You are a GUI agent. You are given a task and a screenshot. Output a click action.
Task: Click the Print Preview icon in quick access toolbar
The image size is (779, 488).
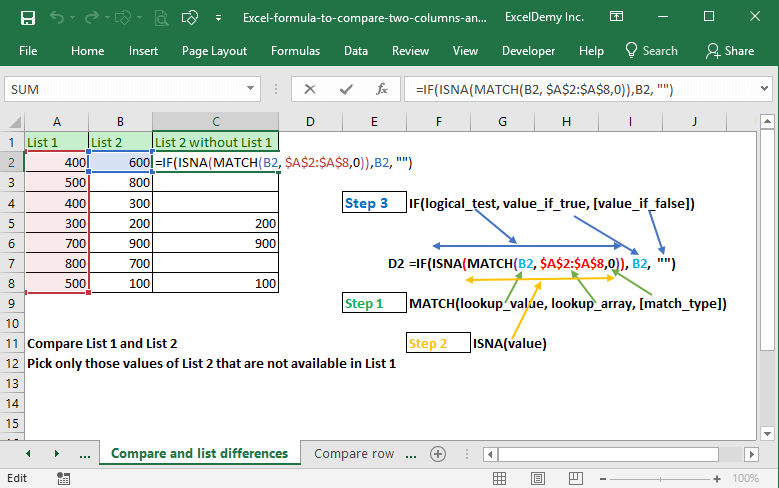[x=161, y=18]
